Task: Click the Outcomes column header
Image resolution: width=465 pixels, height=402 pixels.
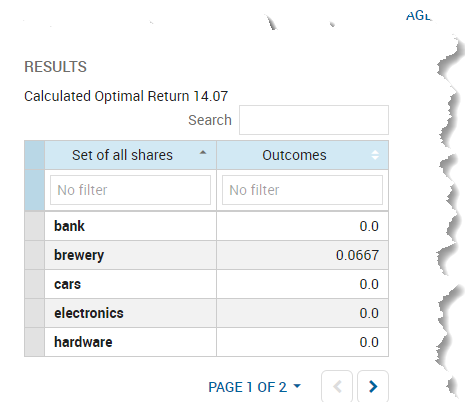Action: pos(302,155)
